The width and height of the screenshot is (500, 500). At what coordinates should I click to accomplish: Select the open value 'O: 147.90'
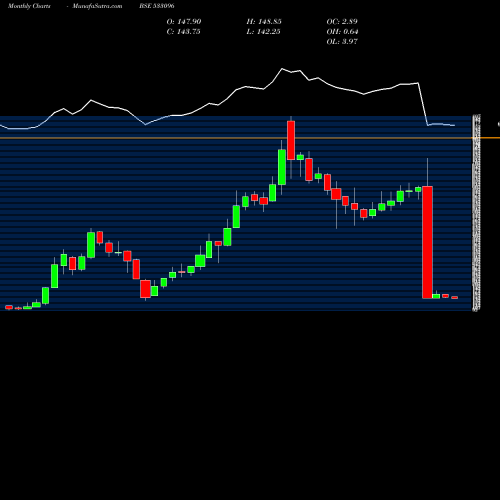(184, 22)
